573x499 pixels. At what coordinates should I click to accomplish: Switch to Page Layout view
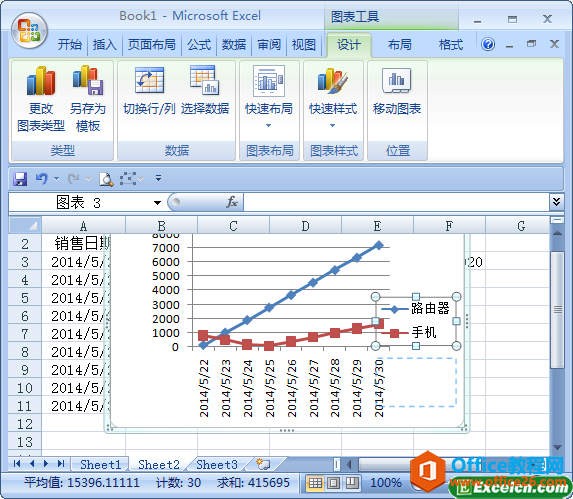pos(333,483)
